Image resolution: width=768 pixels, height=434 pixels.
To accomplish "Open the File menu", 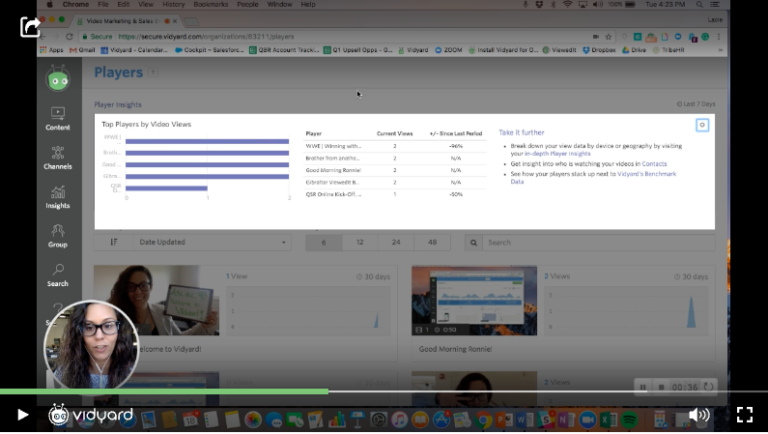I will 103,4.
